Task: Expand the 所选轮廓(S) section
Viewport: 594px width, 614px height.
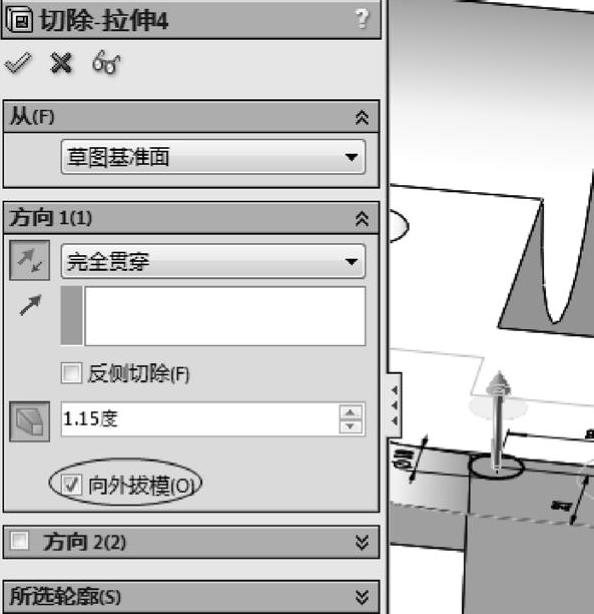Action: (362, 597)
